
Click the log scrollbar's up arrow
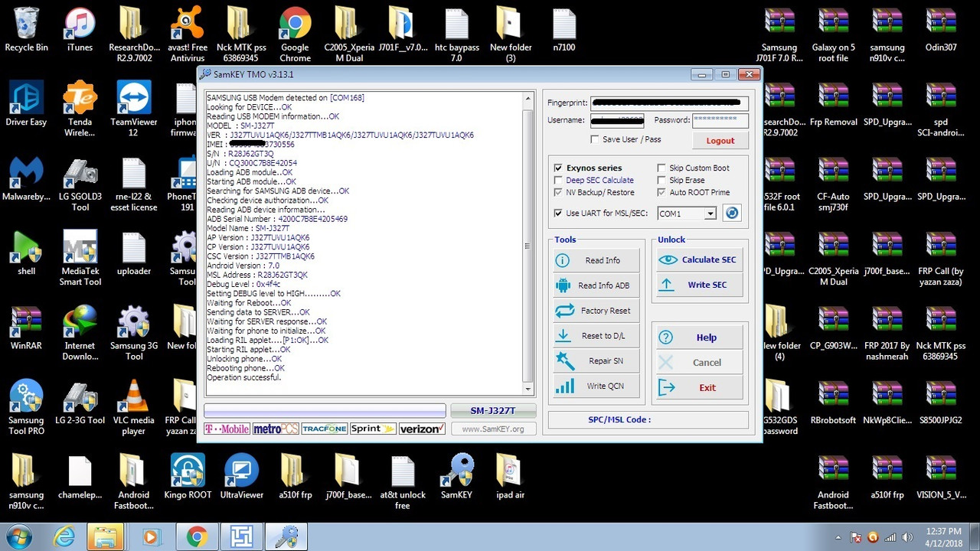click(528, 99)
